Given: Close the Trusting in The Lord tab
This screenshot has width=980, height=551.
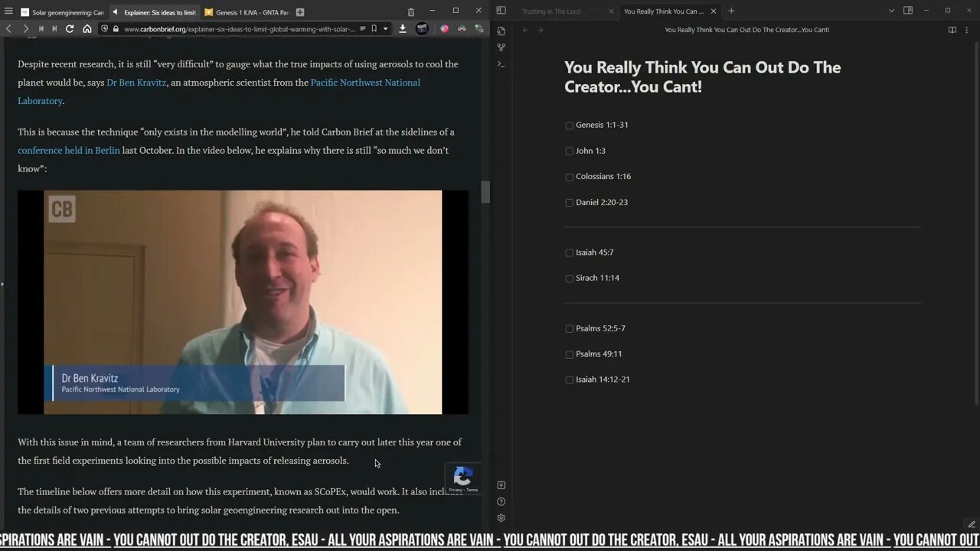Looking at the screenshot, I should pyautogui.click(x=611, y=11).
